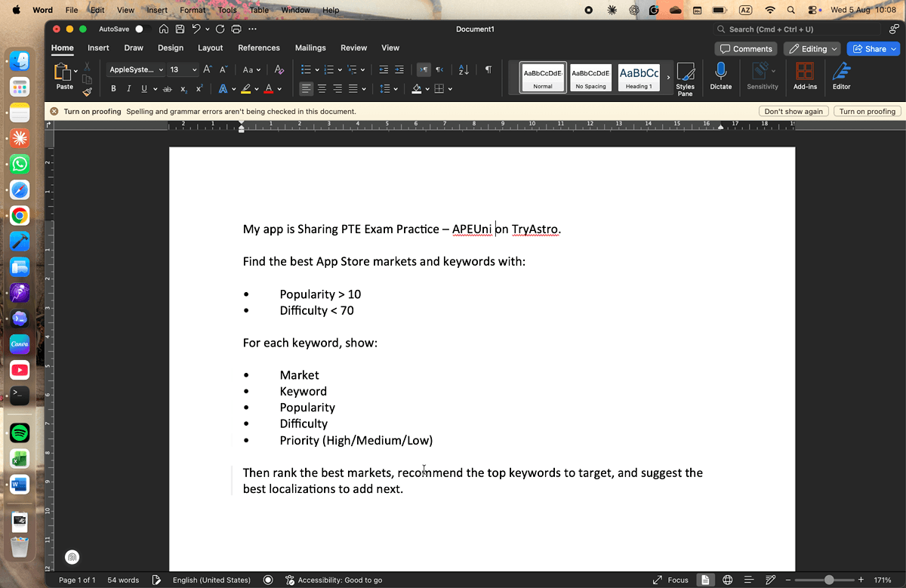Use the Format Painter brush icon
This screenshot has height=588, width=906.
coord(87,92)
